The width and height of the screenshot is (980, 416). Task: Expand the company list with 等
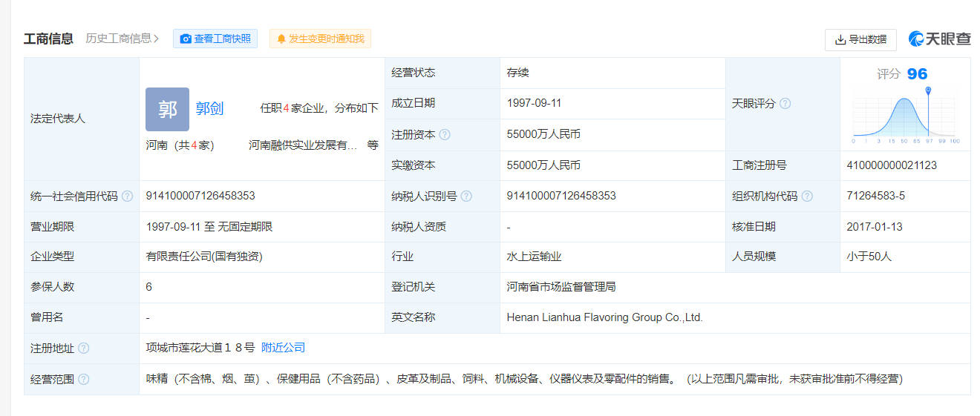point(373,145)
